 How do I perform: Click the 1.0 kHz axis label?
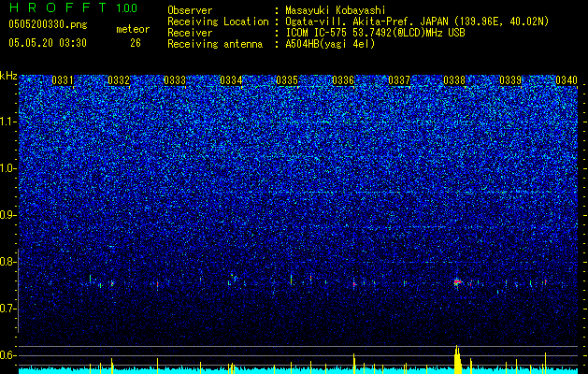pyautogui.click(x=7, y=168)
